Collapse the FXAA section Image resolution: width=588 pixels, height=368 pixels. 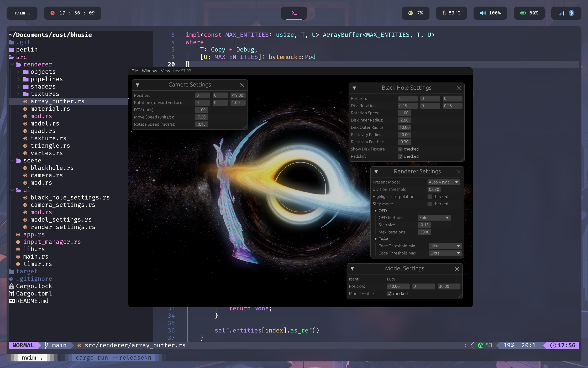coord(376,239)
